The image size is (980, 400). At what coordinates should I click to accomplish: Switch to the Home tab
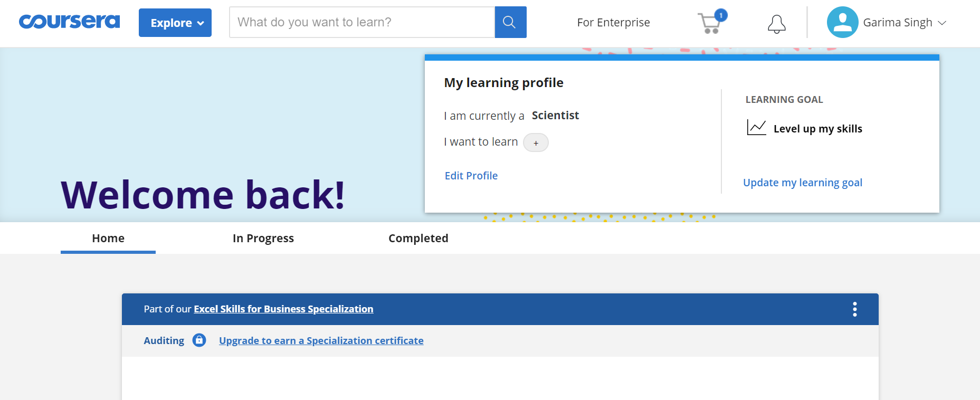pyautogui.click(x=108, y=238)
